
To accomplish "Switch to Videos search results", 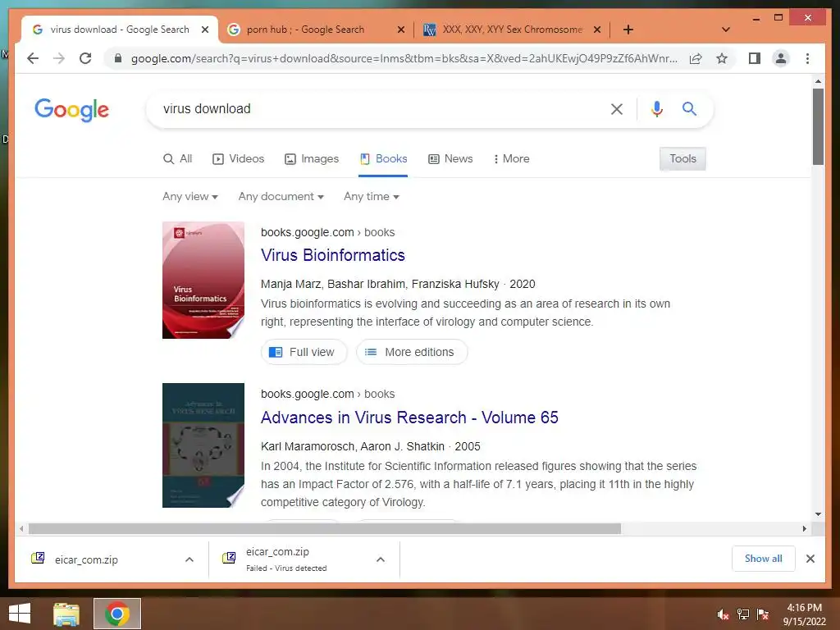I will coord(239,159).
